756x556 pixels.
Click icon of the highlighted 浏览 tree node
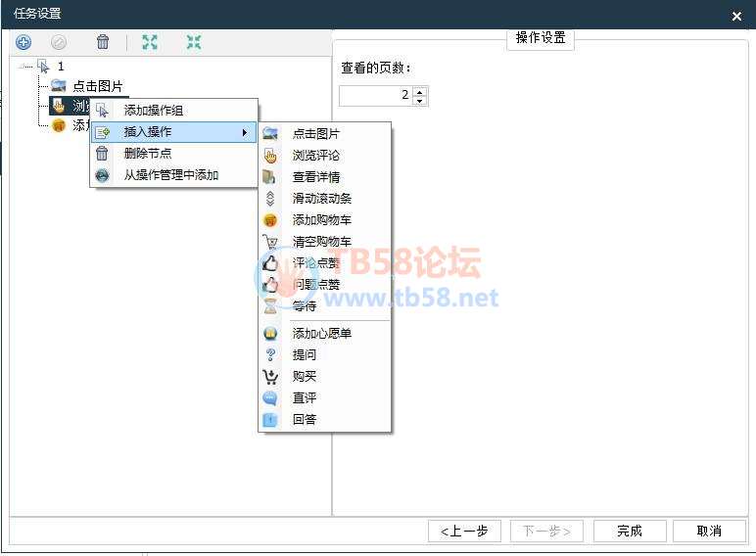pos(59,106)
